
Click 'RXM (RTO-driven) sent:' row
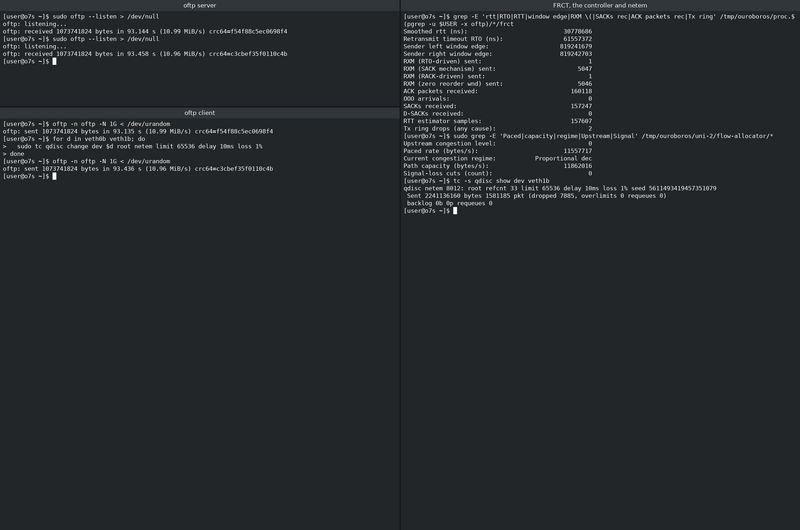pyautogui.click(x=497, y=61)
